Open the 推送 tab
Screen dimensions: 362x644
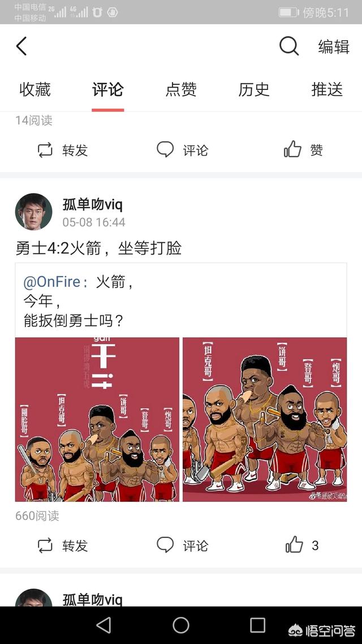(x=327, y=89)
